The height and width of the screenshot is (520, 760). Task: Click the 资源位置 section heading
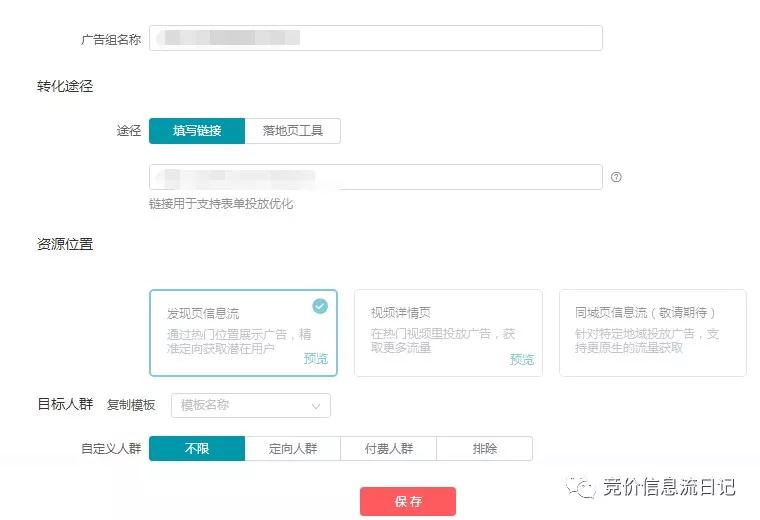[x=65, y=244]
